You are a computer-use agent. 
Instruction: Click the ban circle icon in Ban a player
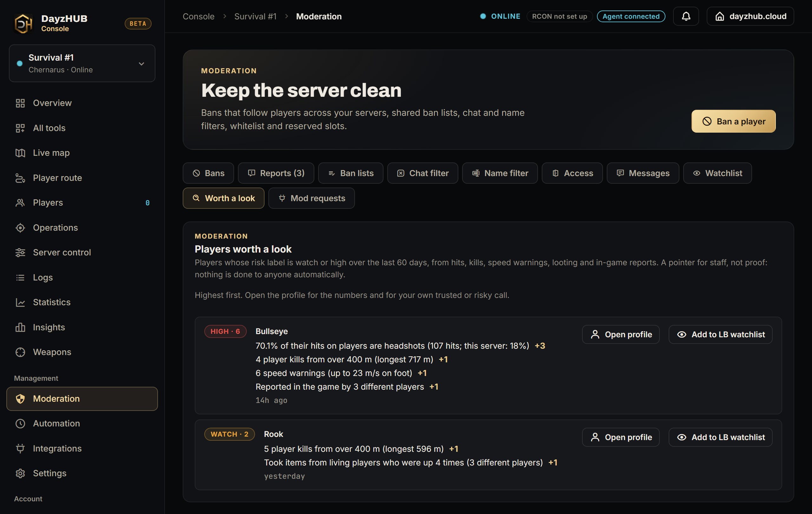[707, 121]
